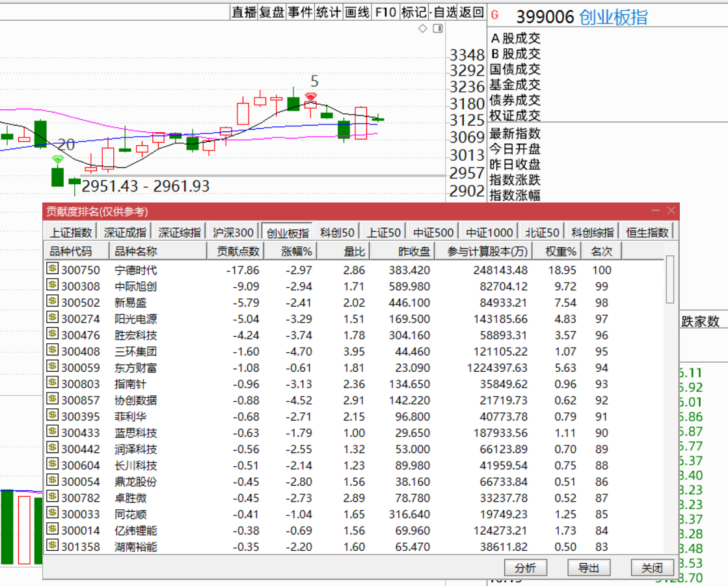Click the 导出 button

589,567
